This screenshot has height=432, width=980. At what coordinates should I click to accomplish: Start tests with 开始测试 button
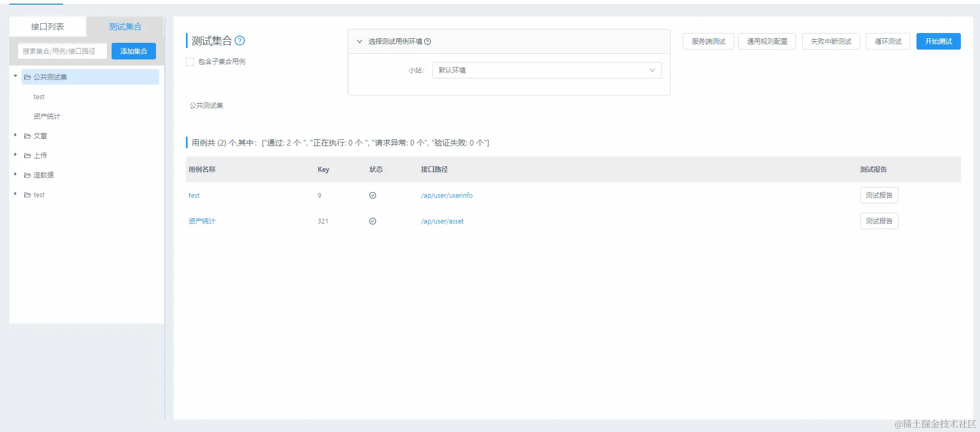pos(939,41)
